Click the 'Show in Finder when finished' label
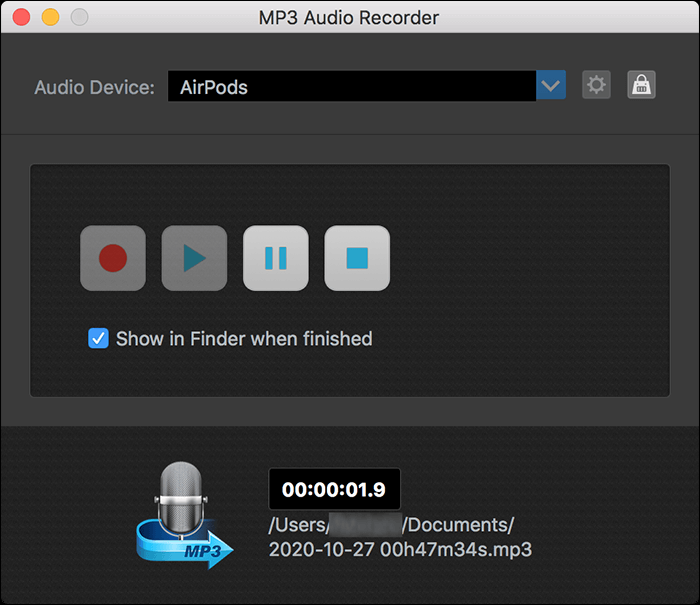 click(244, 339)
